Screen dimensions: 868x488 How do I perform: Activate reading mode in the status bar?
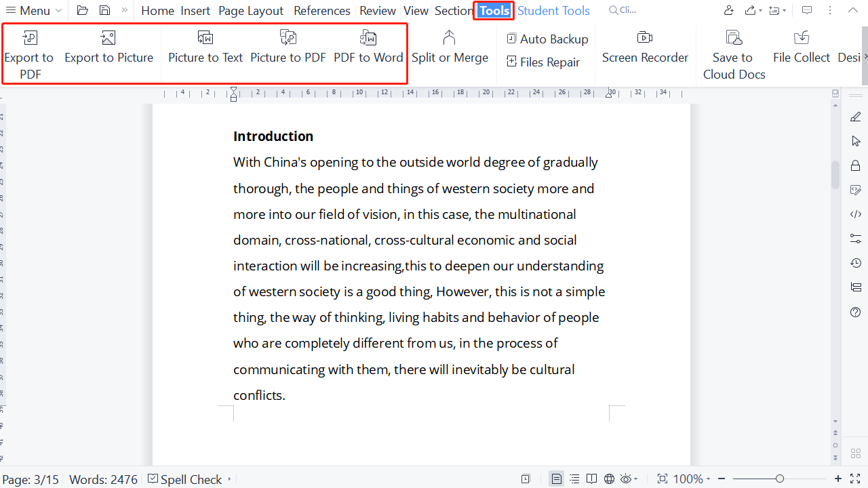(591, 479)
